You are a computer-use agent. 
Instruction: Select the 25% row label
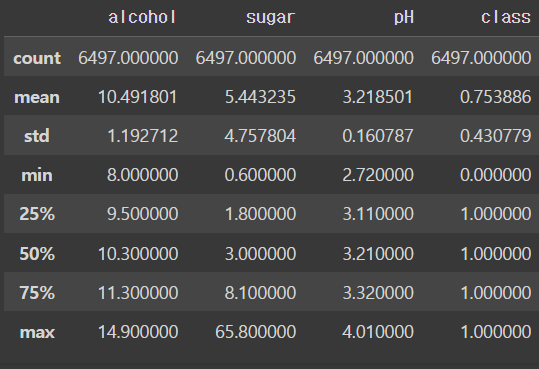(37, 214)
